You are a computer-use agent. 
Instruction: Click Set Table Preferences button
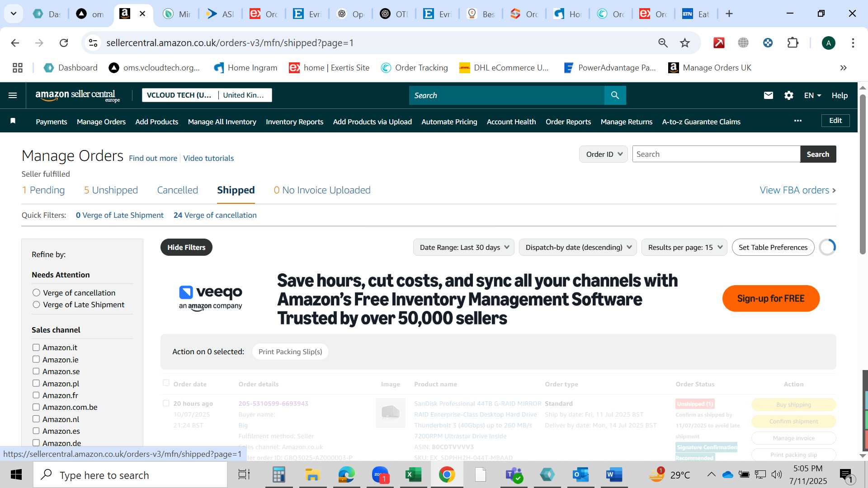coord(773,247)
